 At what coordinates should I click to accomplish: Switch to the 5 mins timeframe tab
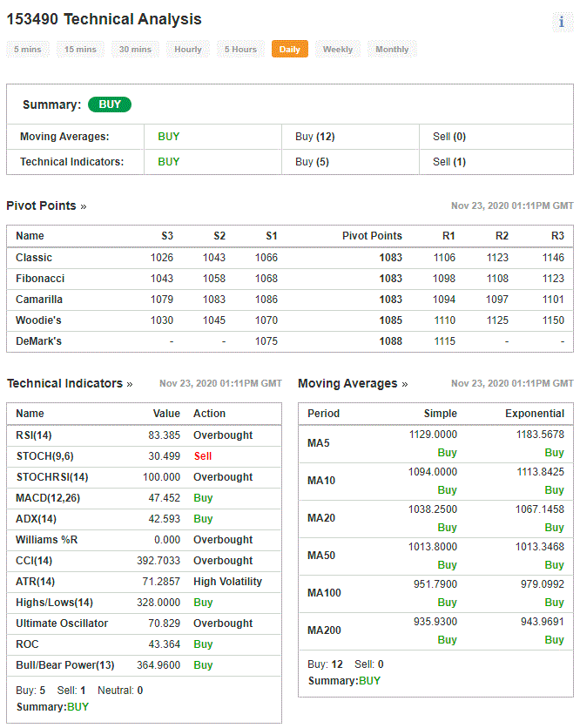click(x=27, y=50)
